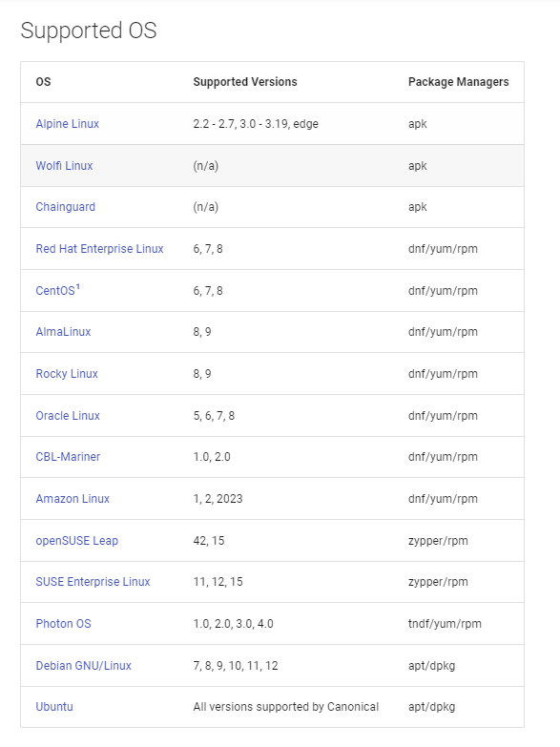Click the OS column header

[x=43, y=82]
